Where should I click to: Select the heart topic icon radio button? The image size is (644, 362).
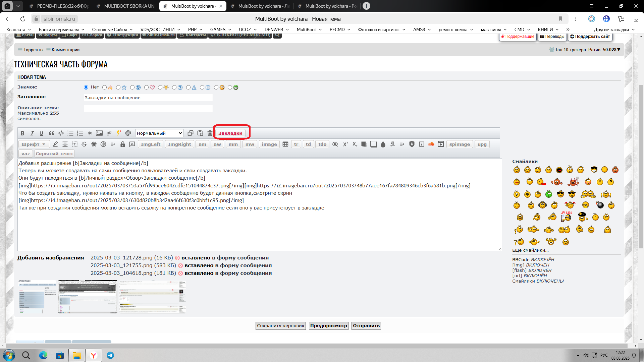(146, 87)
